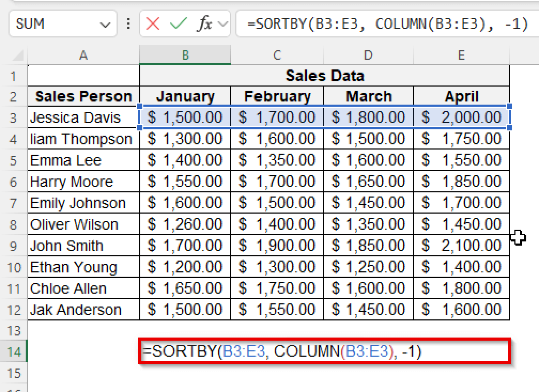Confirm the formula with the green checkmark
The height and width of the screenshot is (392, 539).
[x=178, y=24]
